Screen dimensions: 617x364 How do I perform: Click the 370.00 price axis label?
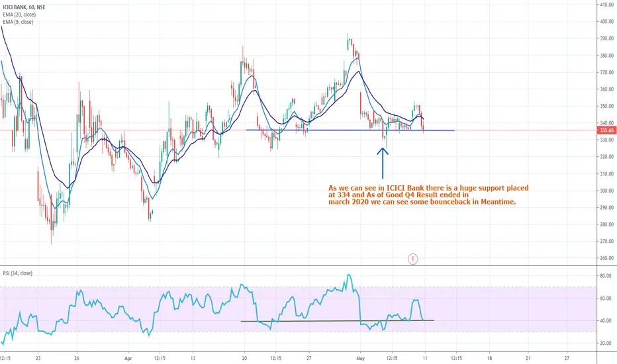pyautogui.click(x=606, y=72)
